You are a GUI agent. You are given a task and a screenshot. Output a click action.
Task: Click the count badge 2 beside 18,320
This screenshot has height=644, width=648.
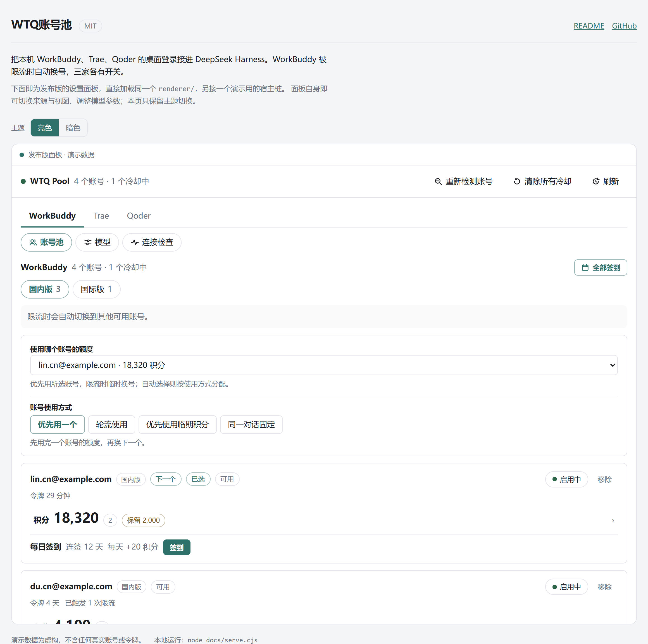point(110,520)
